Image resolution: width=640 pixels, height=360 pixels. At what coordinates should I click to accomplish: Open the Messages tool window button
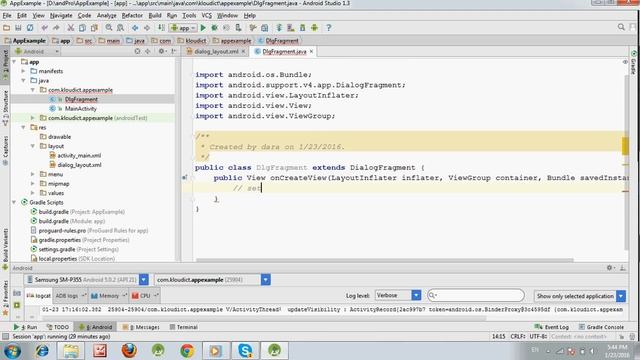(x=141, y=327)
